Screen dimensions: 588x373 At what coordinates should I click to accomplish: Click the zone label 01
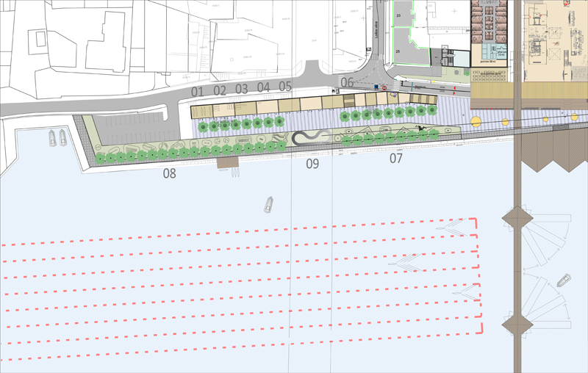(x=197, y=91)
